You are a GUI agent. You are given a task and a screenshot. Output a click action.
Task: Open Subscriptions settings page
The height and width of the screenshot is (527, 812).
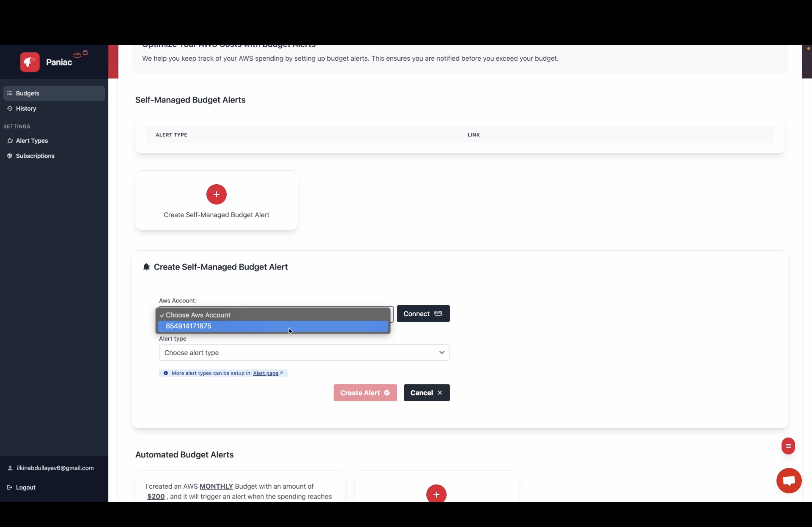(x=35, y=156)
